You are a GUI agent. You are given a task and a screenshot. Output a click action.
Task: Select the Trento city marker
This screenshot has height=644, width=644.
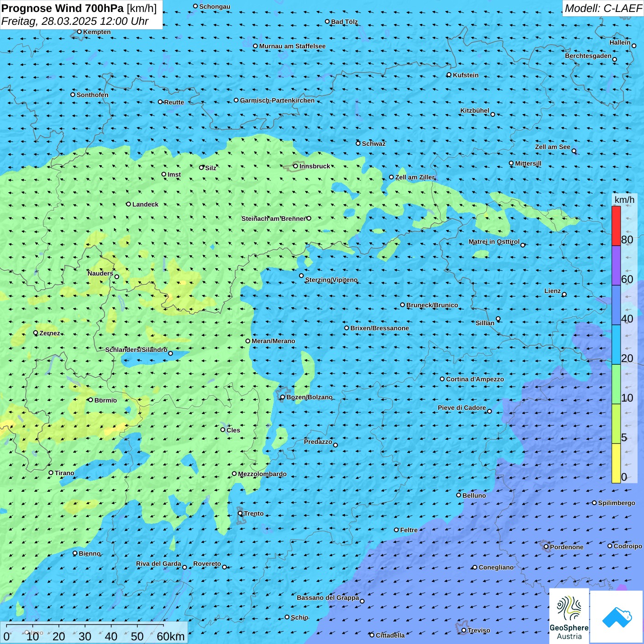240,513
